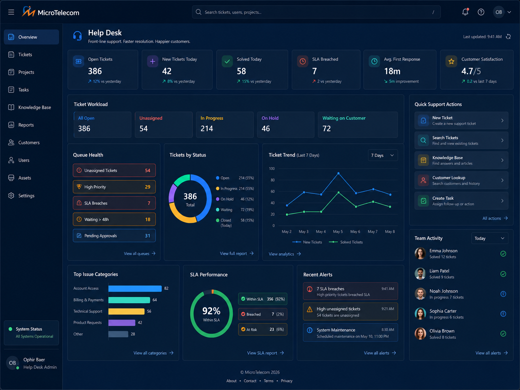Open the Pending Approvals queue row
520x390 pixels.
pos(114,236)
